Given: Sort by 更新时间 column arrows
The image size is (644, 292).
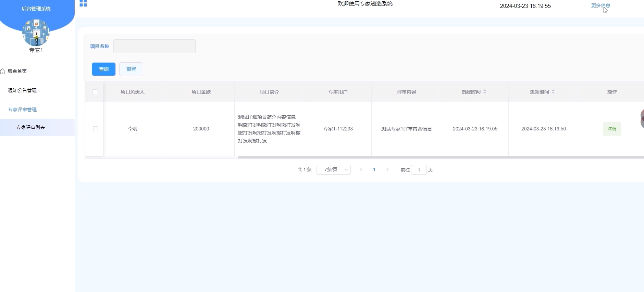Looking at the screenshot, I should pos(553,92).
